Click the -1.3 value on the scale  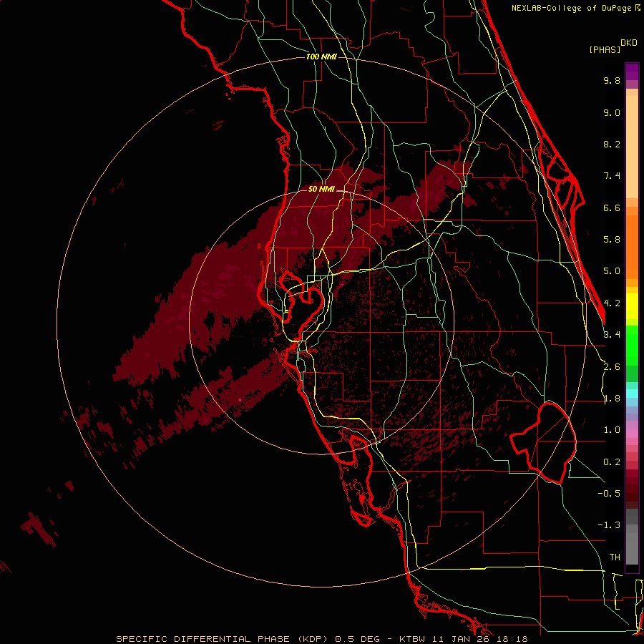[609, 525]
